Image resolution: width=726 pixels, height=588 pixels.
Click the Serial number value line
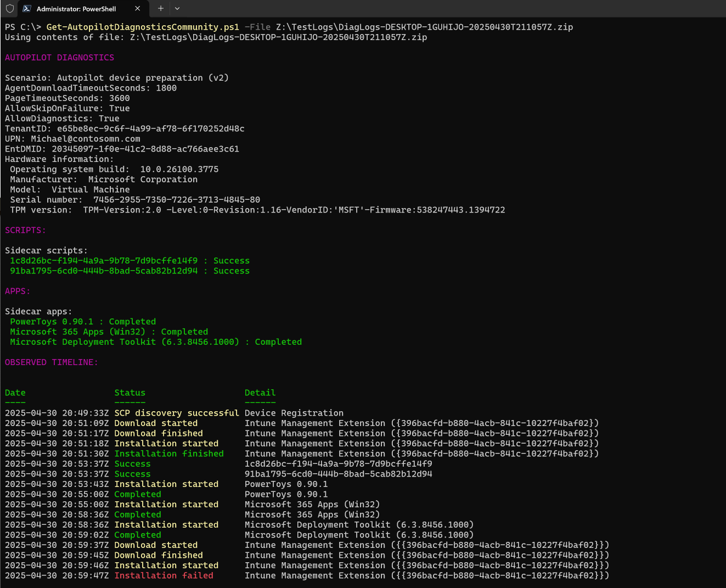[x=176, y=200]
